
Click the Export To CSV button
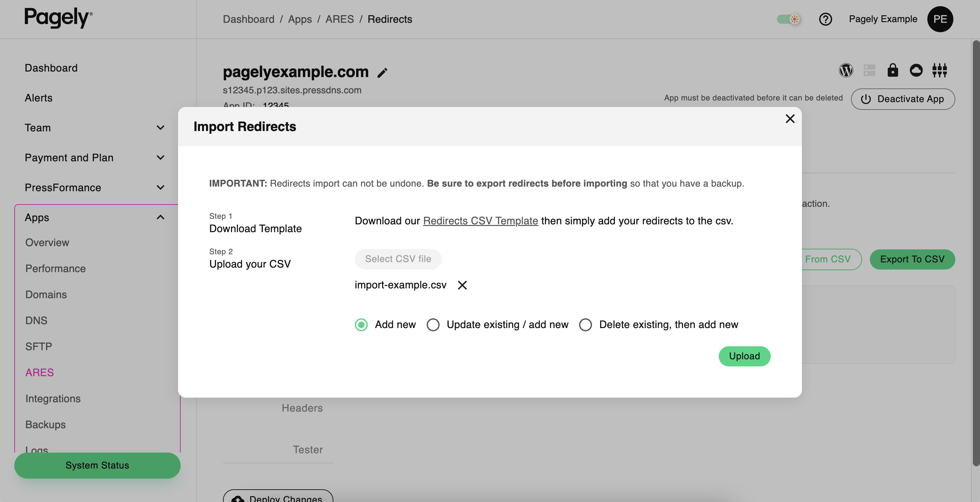(912, 259)
